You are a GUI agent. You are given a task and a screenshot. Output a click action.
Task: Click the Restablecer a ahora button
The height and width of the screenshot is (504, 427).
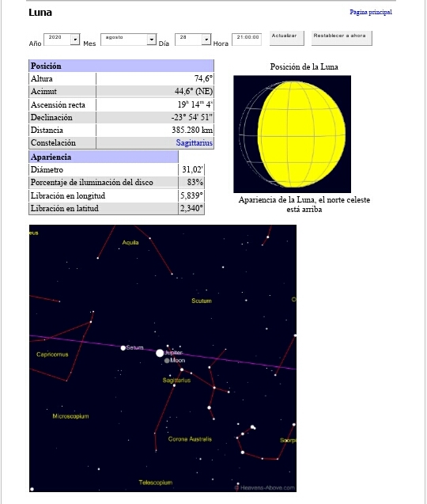[x=342, y=38]
